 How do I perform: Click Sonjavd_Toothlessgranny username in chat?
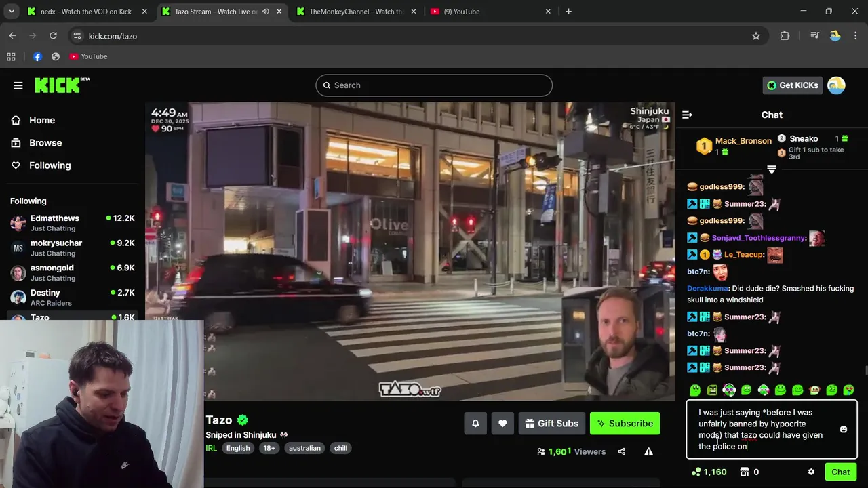click(x=758, y=238)
